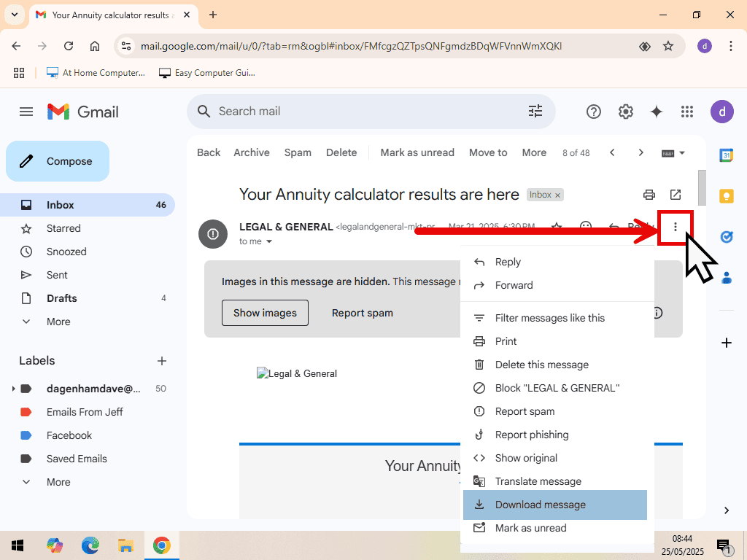Go to Chrome home page icon
Viewport: 747px width, 560px height.
95,46
